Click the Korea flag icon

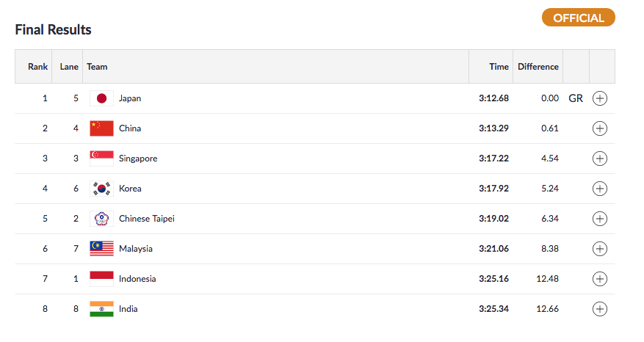point(101,189)
